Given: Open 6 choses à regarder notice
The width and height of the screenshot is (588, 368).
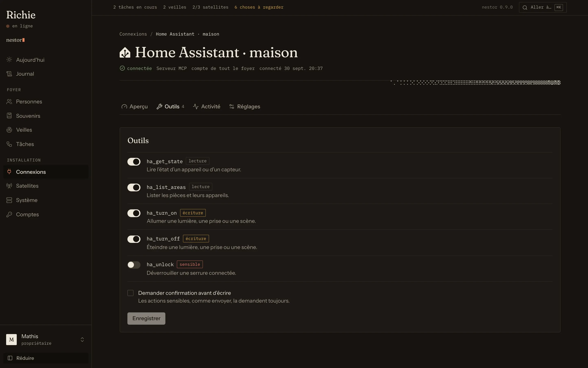Looking at the screenshot, I should 259,7.
